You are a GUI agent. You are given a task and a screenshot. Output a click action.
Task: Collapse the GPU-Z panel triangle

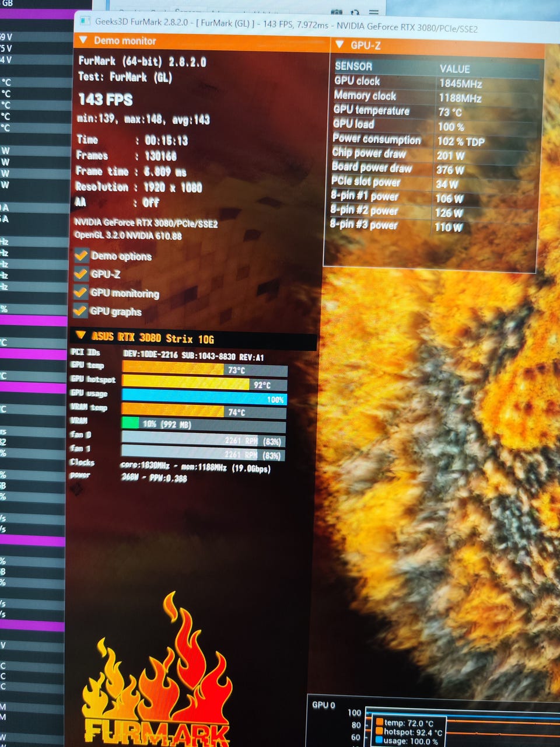coord(340,44)
